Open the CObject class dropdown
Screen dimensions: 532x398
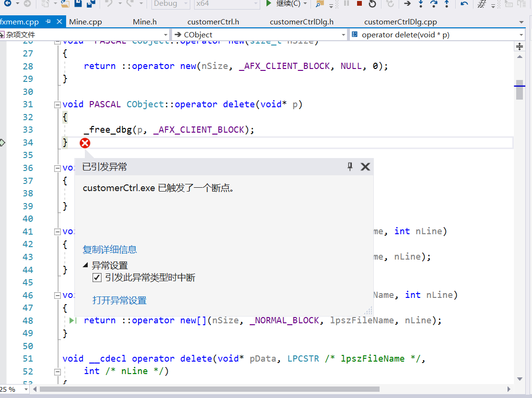(x=260, y=34)
